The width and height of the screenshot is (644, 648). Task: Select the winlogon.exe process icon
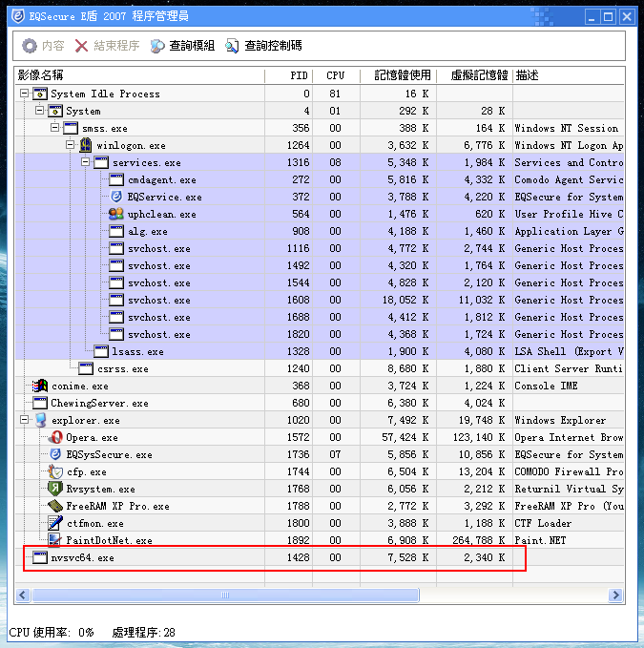pos(86,145)
